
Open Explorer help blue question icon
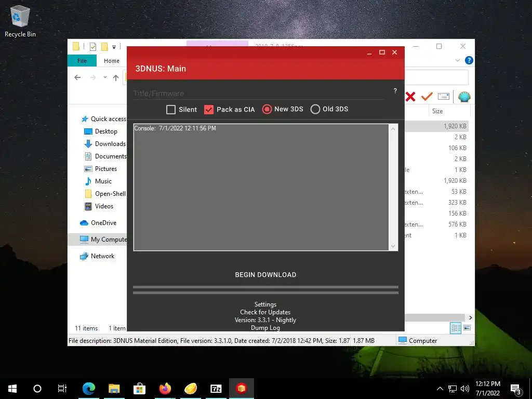click(469, 60)
